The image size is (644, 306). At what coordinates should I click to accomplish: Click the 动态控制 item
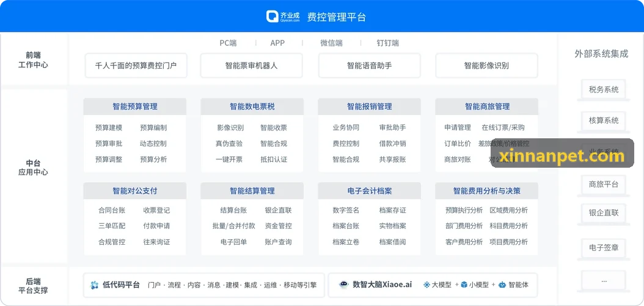pyautogui.click(x=153, y=144)
